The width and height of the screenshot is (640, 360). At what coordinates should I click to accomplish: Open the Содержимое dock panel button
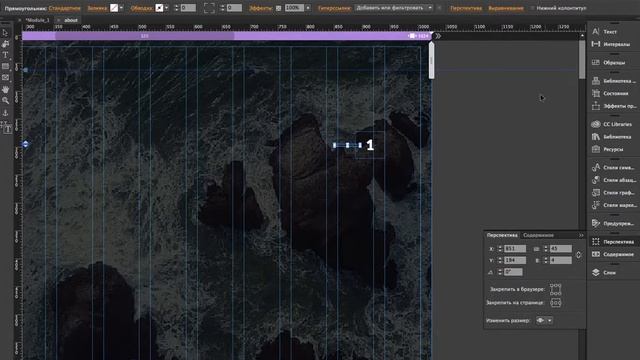(613, 254)
